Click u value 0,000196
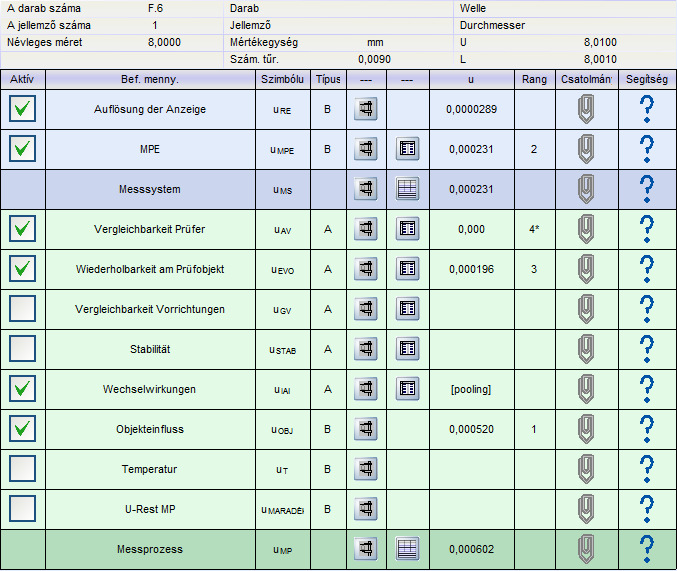Viewport: 677px width, 571px height. 471,269
